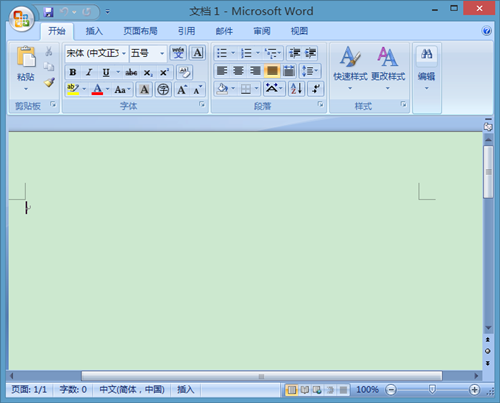
Task: Switch to 审阅 tab
Action: [x=262, y=31]
